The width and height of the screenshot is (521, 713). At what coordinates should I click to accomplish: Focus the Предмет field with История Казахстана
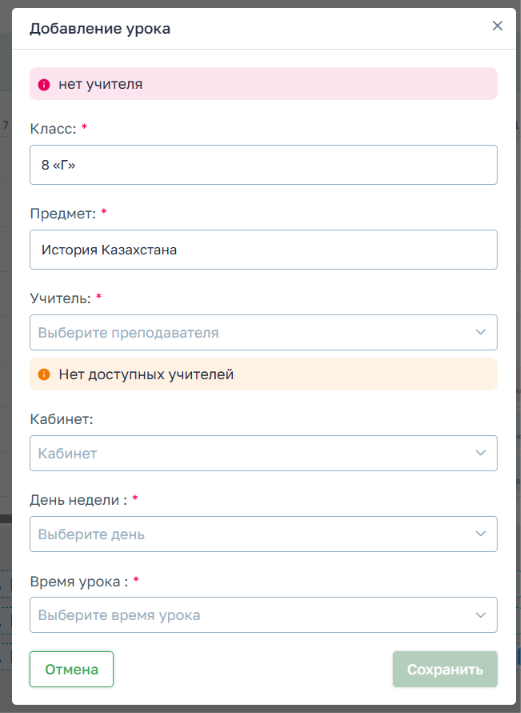pos(264,250)
